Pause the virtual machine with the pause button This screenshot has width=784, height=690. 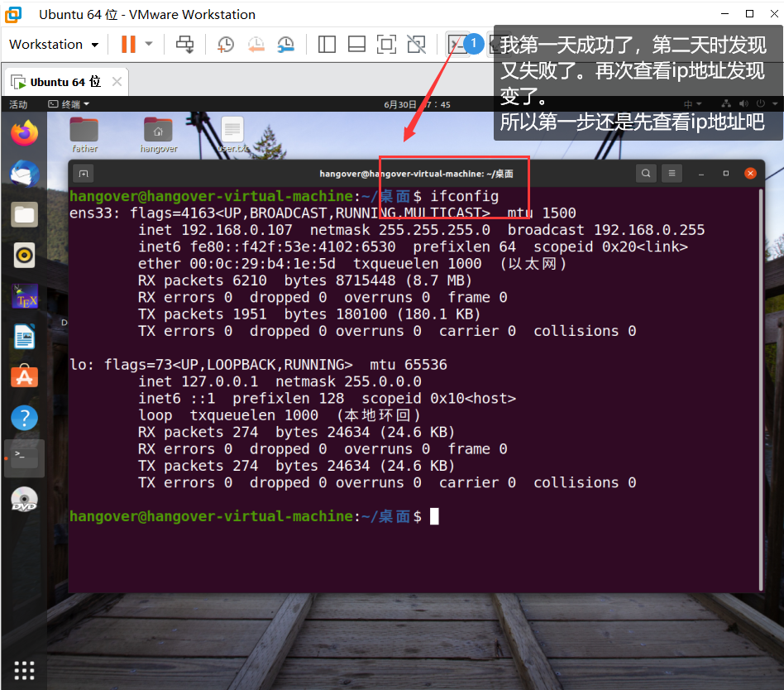tap(128, 44)
